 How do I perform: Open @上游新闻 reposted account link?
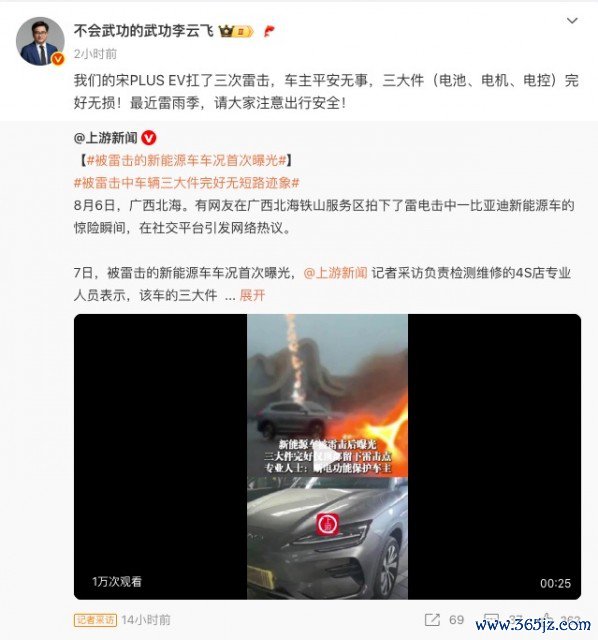(x=106, y=138)
